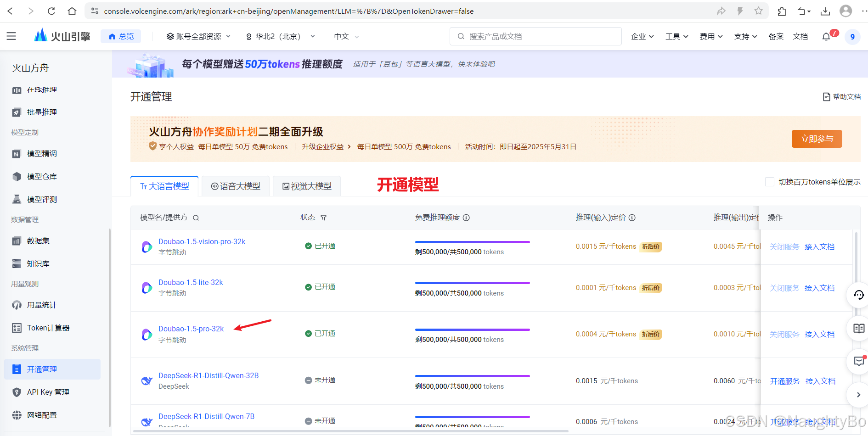868x436 pixels.
Task: Focus the 搜索产品或文档 search field
Action: 535,36
